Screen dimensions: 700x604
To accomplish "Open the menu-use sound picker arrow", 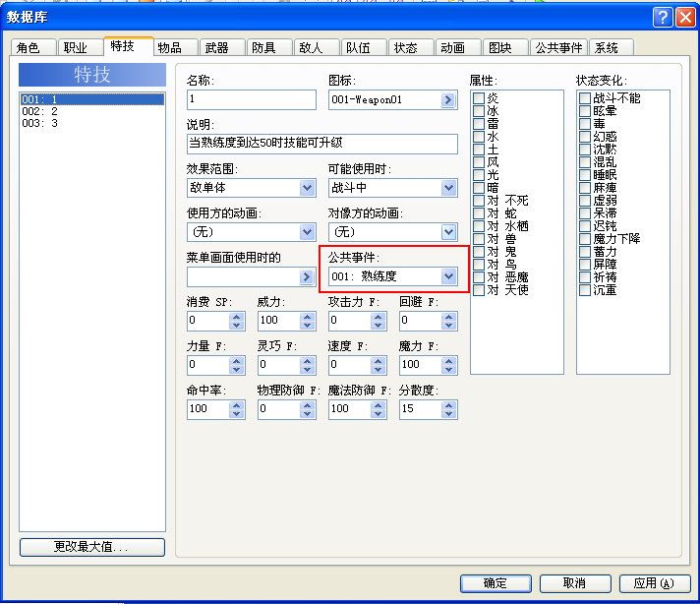I will pyautogui.click(x=307, y=277).
